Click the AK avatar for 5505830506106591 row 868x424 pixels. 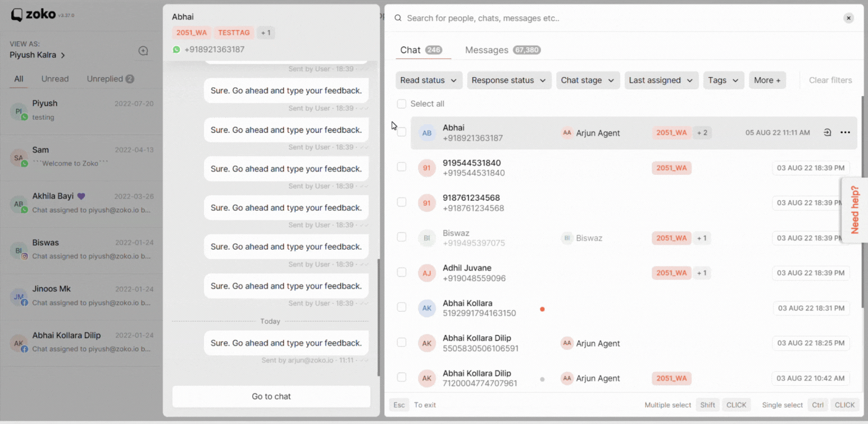427,343
